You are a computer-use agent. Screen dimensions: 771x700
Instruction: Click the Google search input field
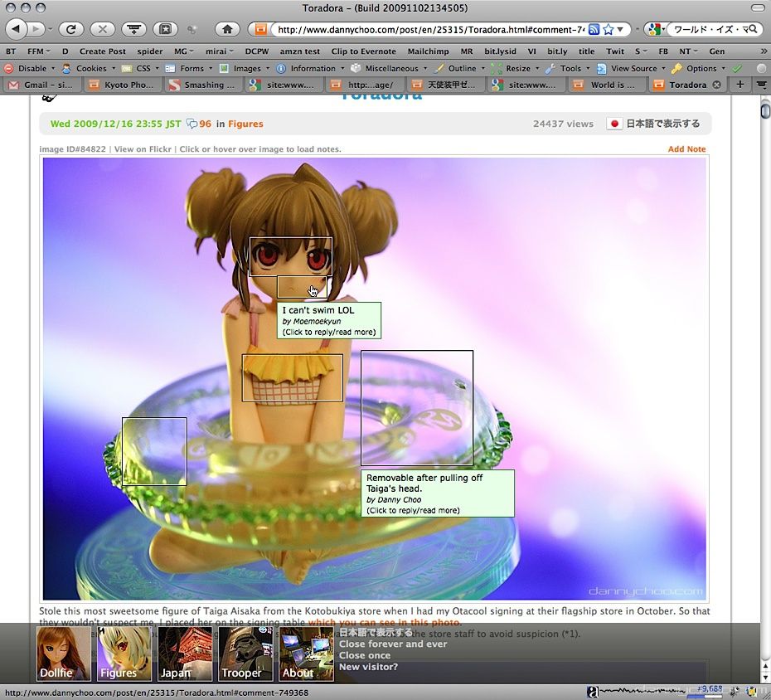[x=707, y=30]
